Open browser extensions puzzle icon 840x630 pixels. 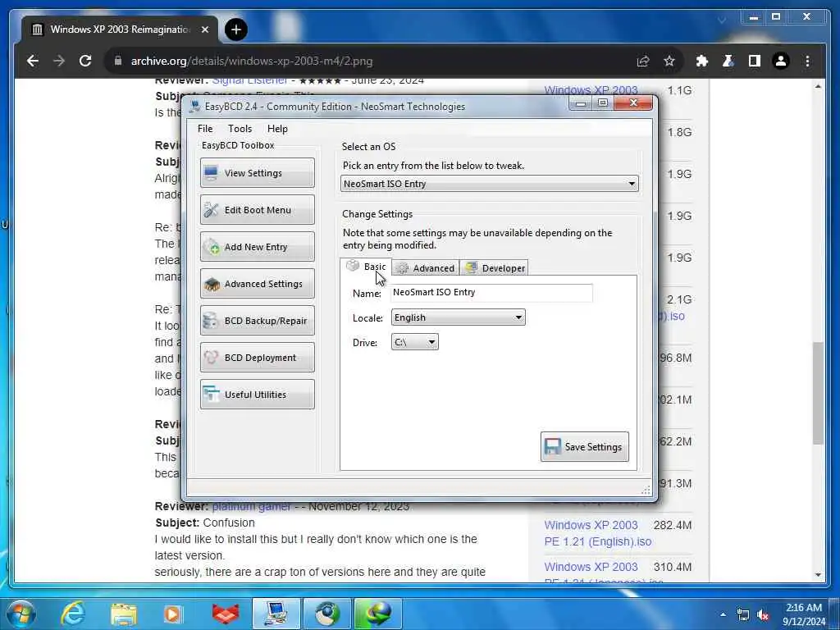702,61
